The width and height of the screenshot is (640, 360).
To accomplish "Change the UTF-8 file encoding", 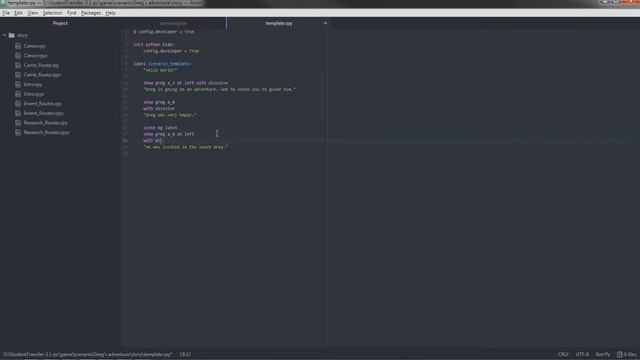I will click(x=582, y=354).
